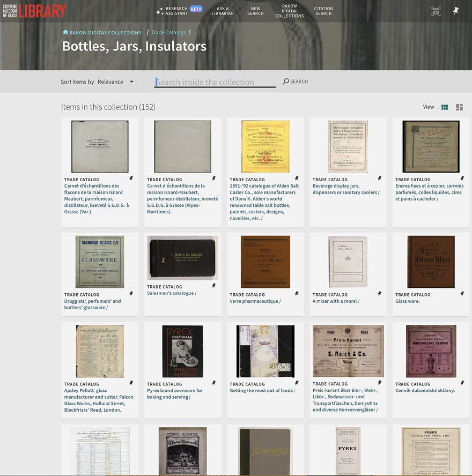Pin the Salesman's catalogue item
The height and width of the screenshot is (476, 472).
[x=214, y=286]
